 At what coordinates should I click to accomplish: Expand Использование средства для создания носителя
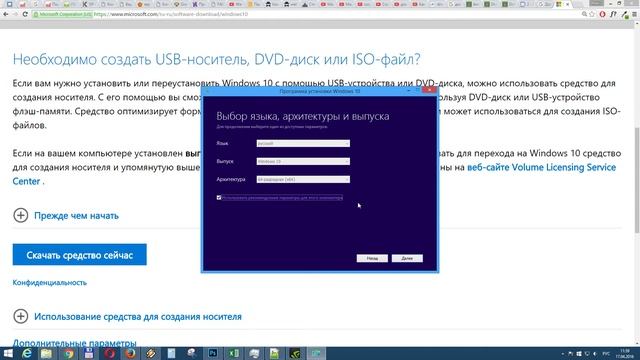click(x=138, y=316)
